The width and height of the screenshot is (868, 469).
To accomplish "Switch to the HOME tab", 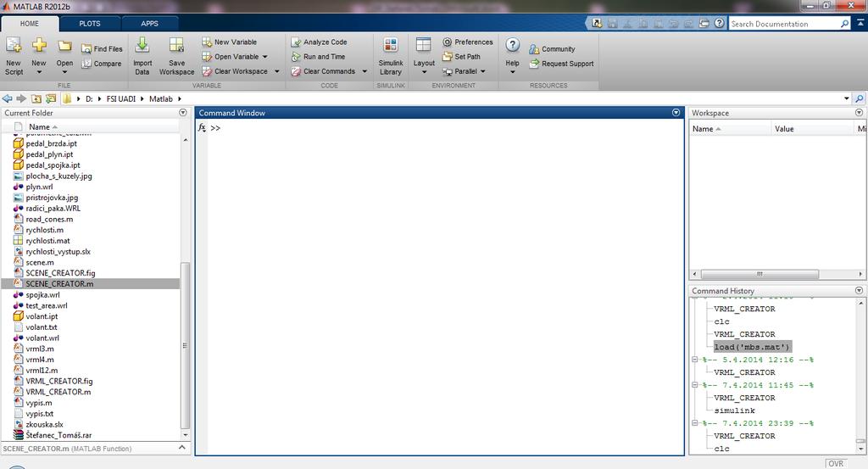I will point(30,24).
